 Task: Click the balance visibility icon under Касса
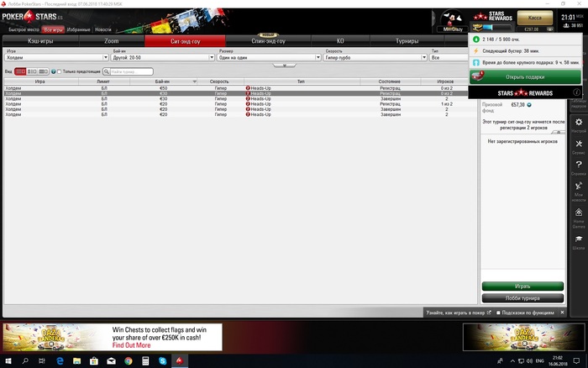549,29
